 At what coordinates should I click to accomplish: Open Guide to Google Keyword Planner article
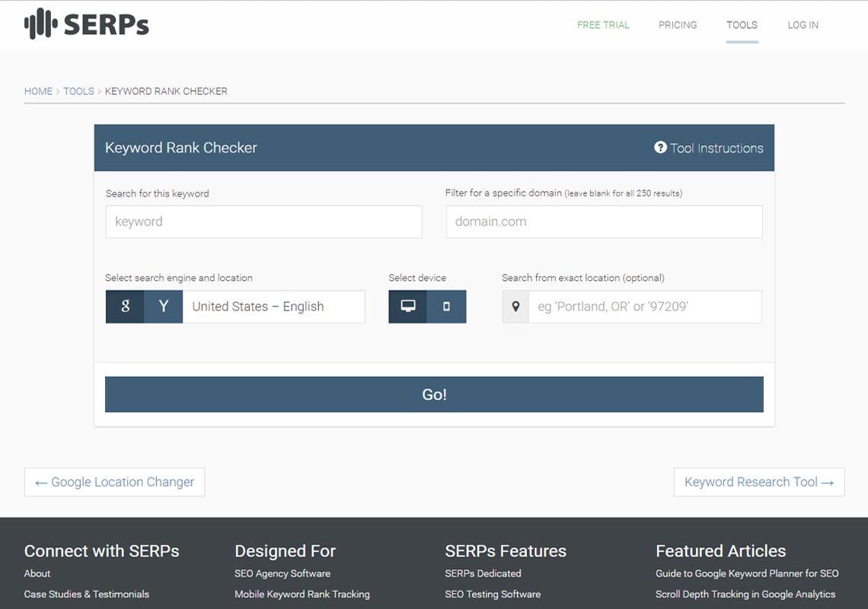click(747, 573)
